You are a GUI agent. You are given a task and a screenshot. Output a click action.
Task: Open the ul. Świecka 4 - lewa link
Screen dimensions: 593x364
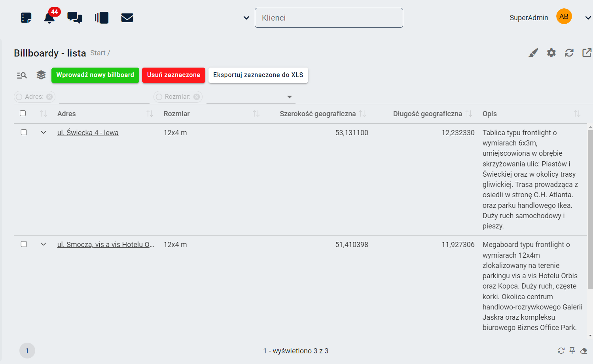(88, 133)
